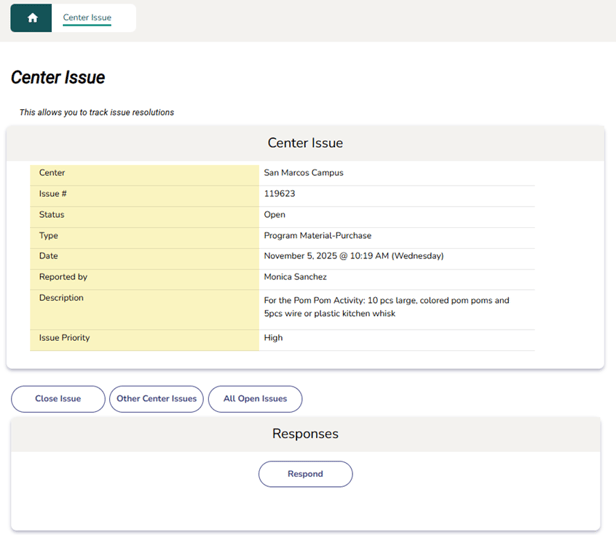
Task: Select the San Marcos Campus value
Action: pyautogui.click(x=303, y=173)
